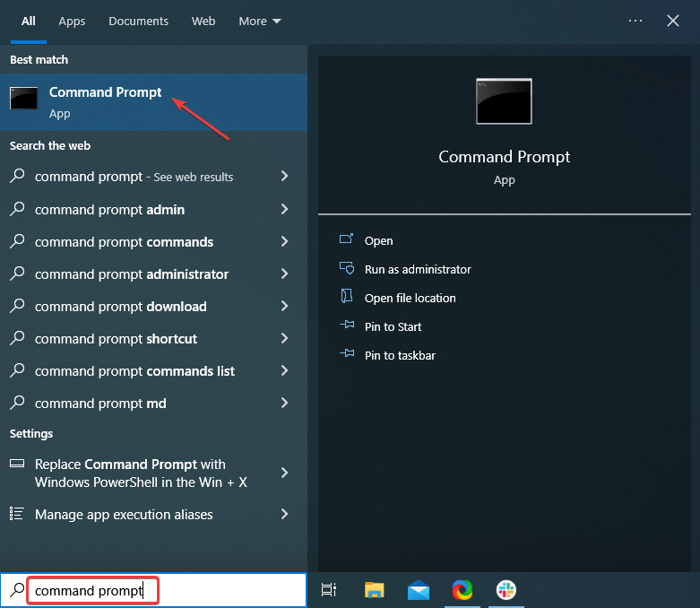Expand chevron for 'command prompt download'
Image resolution: width=700 pixels, height=608 pixels.
point(285,306)
